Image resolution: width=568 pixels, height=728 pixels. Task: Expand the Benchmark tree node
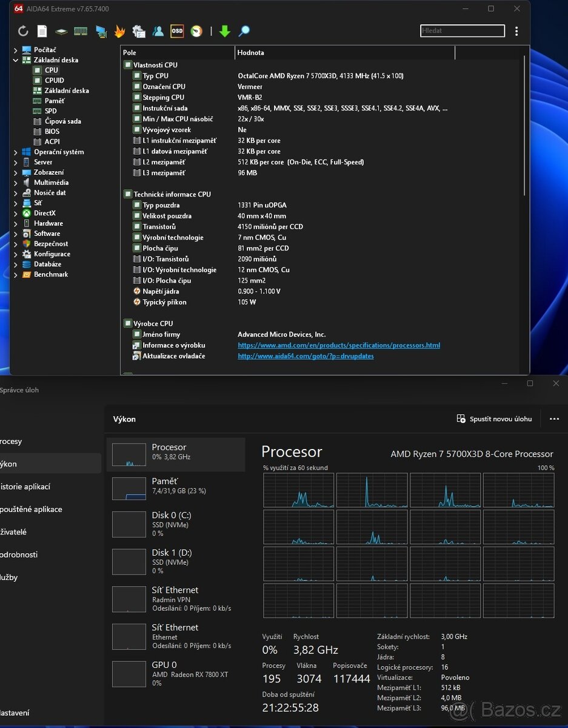(16, 275)
